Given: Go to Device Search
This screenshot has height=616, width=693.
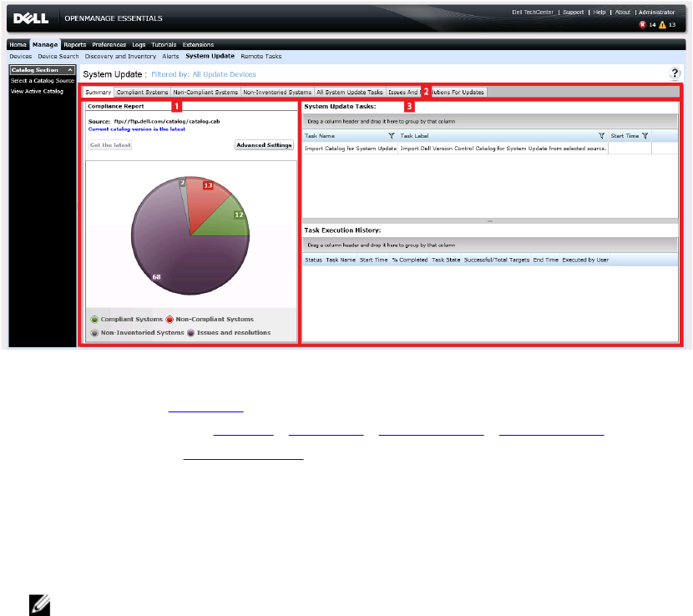Looking at the screenshot, I should (x=58, y=56).
